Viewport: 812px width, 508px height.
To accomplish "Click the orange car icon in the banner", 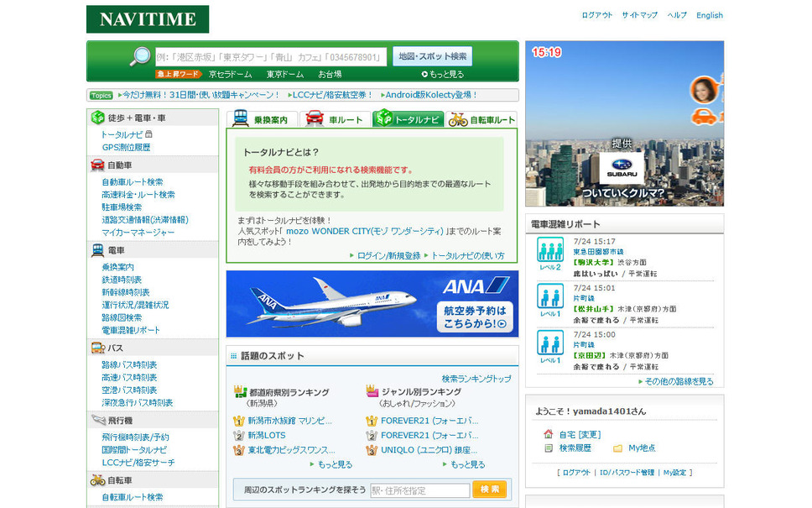I will click(x=705, y=116).
